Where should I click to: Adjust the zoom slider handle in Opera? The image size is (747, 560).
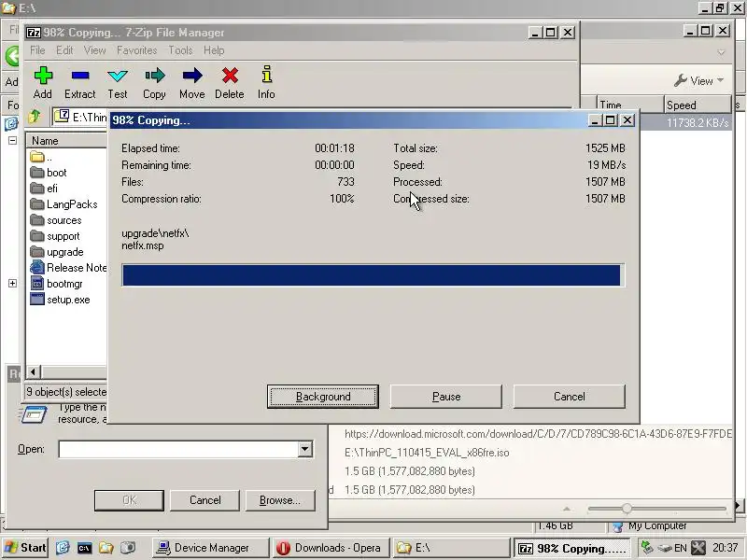[x=627, y=509]
